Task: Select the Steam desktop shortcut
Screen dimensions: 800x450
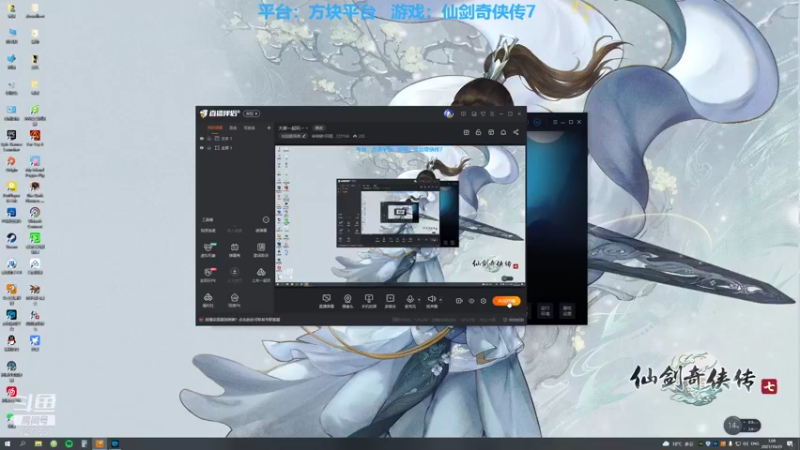Action: (11, 240)
